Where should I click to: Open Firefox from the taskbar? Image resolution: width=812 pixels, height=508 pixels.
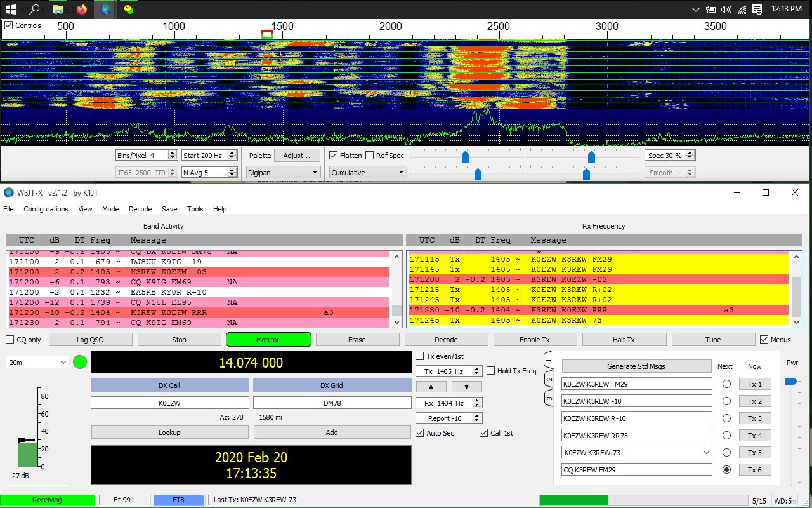81,10
